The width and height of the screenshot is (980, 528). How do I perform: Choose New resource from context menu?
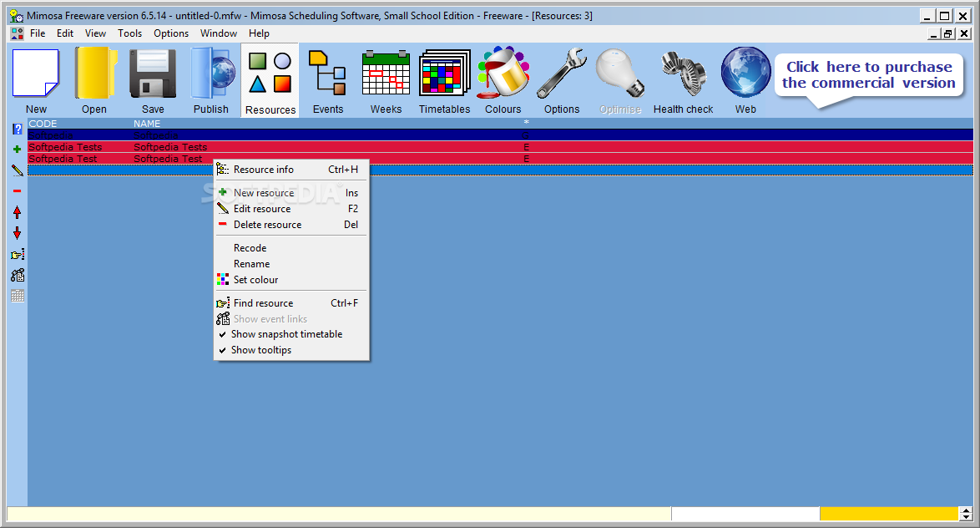[292, 193]
